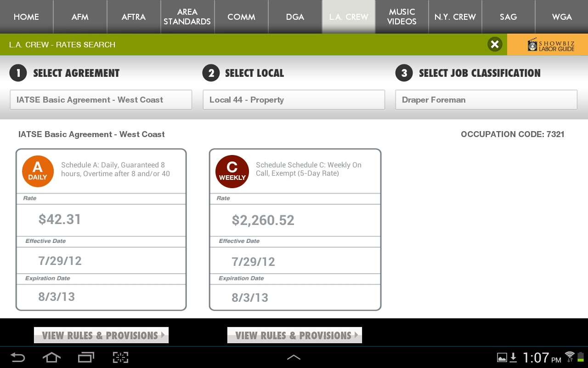Viewport: 588px width, 368px height.
Task: Switch to the AFTRA tab
Action: (134, 17)
